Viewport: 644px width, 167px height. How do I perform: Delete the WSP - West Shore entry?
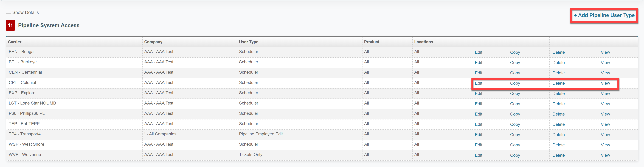tap(558, 145)
